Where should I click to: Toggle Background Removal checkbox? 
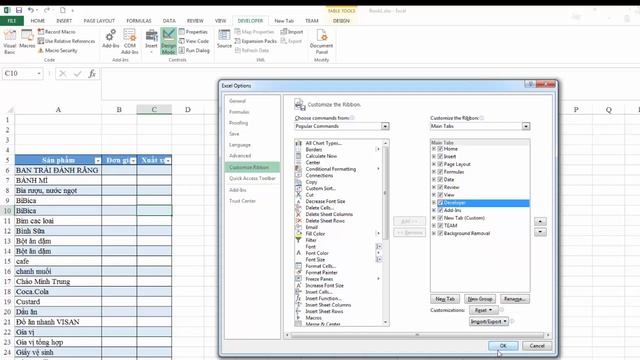pos(440,233)
